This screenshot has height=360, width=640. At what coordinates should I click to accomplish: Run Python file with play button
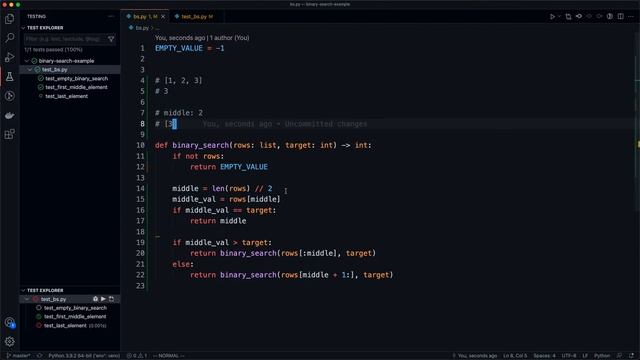click(x=552, y=16)
